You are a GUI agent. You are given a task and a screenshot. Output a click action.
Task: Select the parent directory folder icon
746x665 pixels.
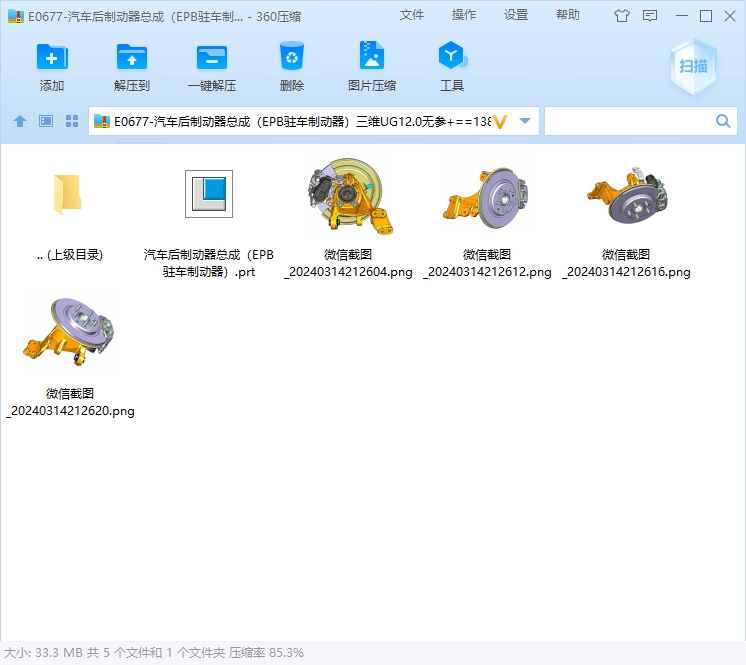[68, 194]
